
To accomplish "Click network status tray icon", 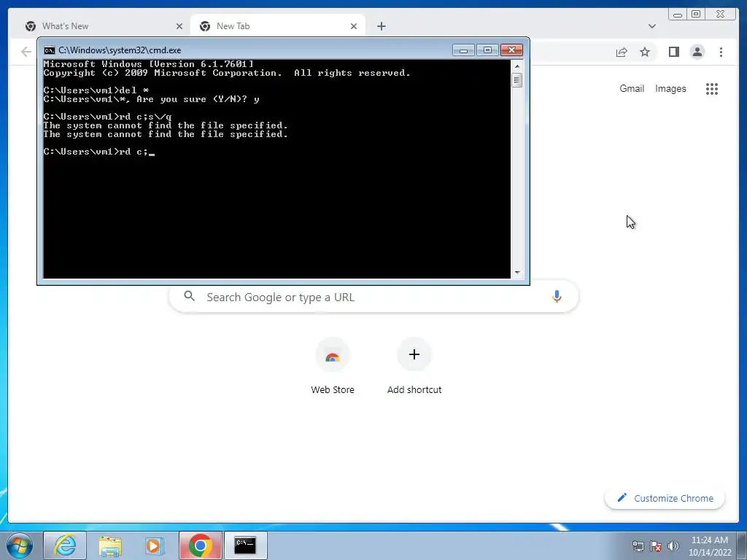I will (x=638, y=546).
